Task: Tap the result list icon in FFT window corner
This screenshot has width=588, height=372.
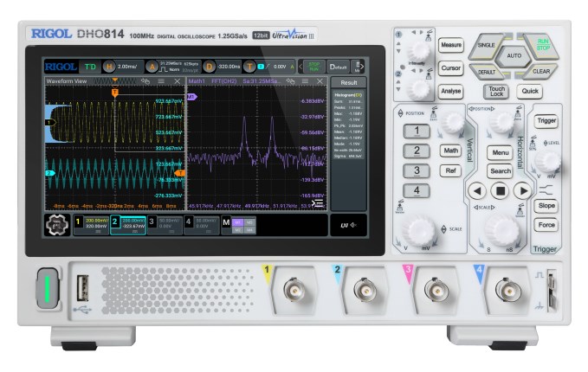Action: (317, 203)
